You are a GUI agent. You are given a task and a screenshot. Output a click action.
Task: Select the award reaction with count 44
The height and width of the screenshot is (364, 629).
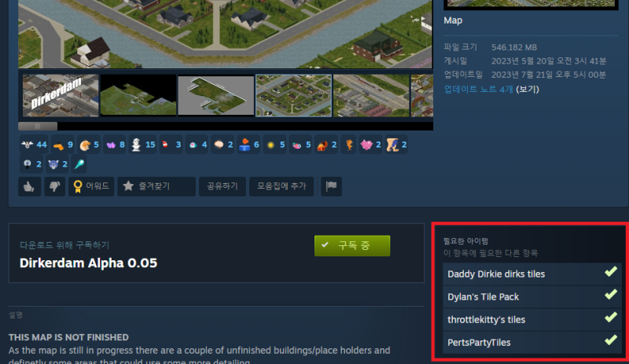point(34,145)
